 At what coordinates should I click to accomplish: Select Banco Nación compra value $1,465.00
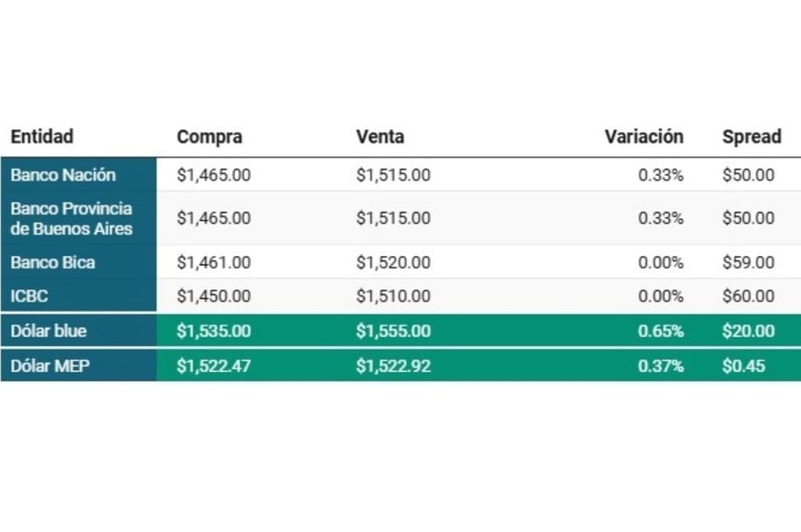point(214,175)
